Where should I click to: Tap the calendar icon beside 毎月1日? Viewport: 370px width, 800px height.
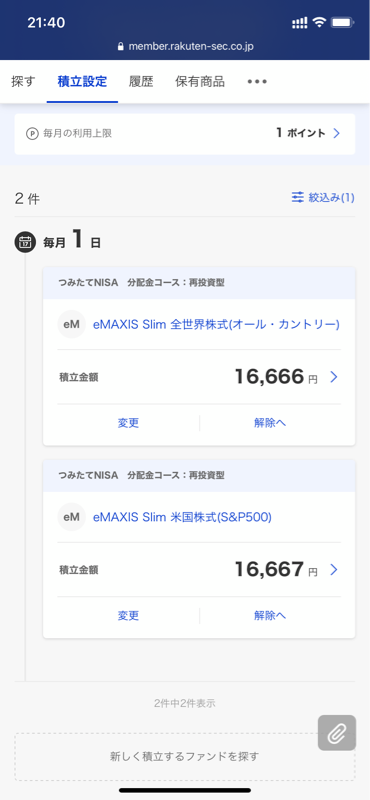point(25,242)
